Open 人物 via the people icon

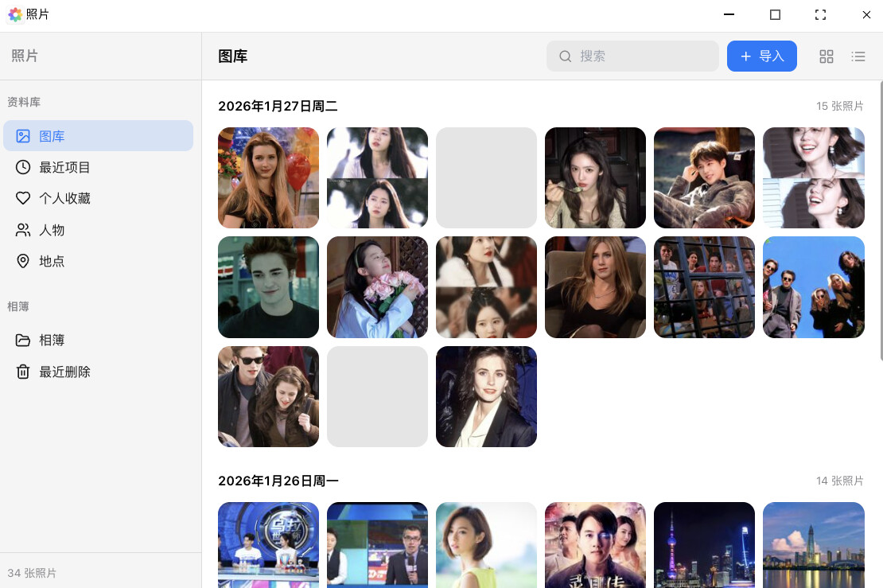[23, 230]
